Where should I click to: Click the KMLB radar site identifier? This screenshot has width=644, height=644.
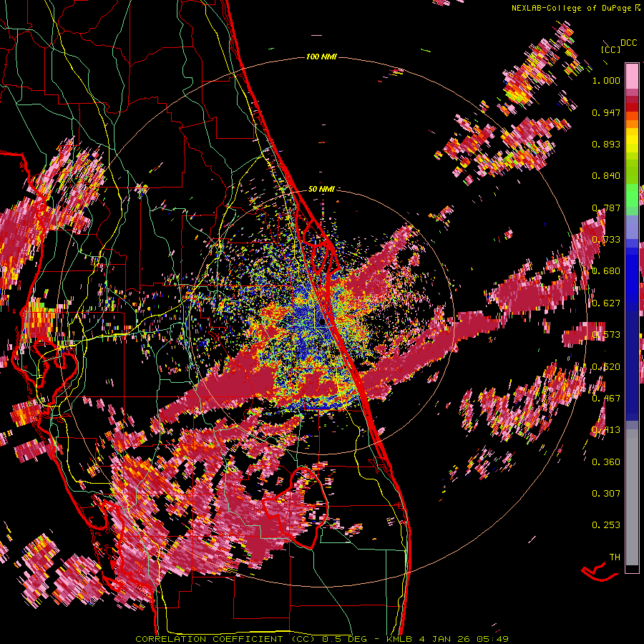click(399, 639)
